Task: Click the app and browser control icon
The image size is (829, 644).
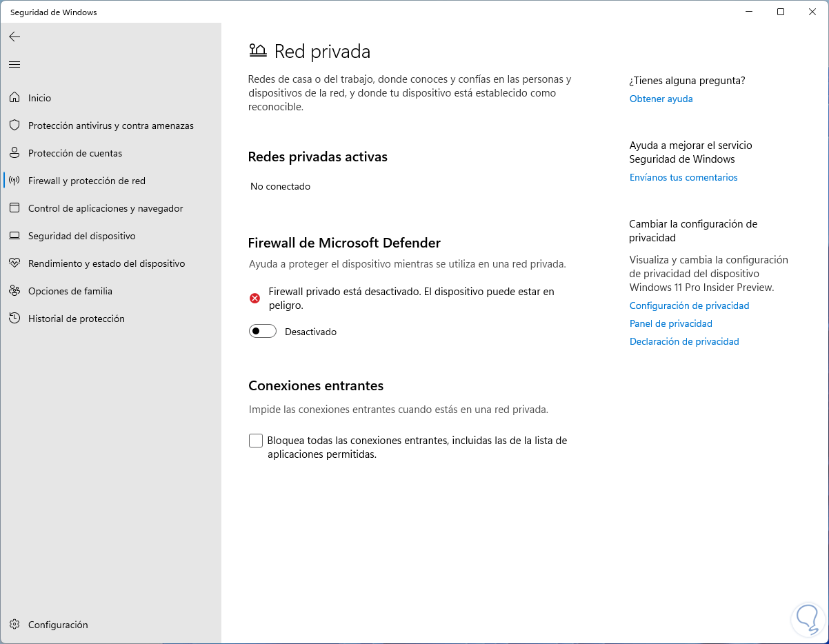Action: (x=14, y=208)
